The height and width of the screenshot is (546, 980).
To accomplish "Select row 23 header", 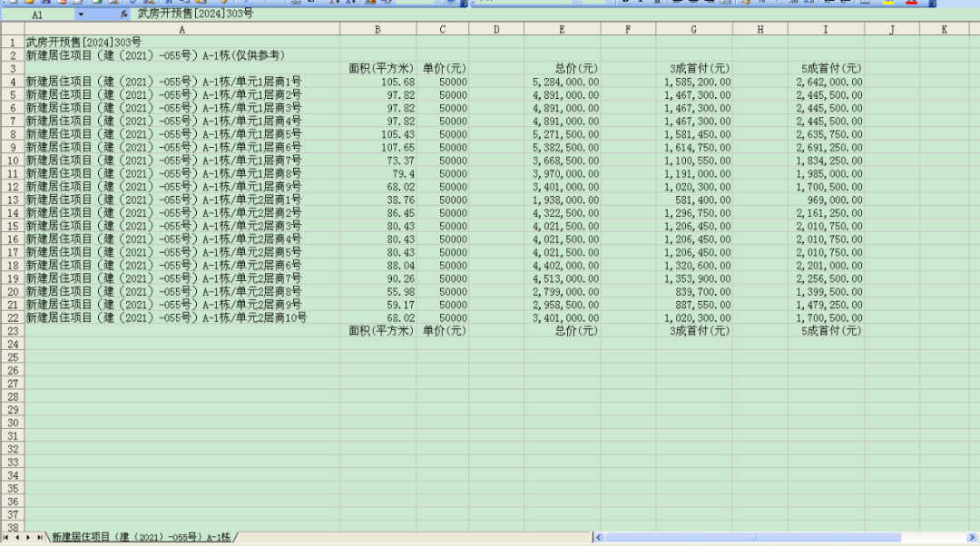I will pyautogui.click(x=13, y=331).
